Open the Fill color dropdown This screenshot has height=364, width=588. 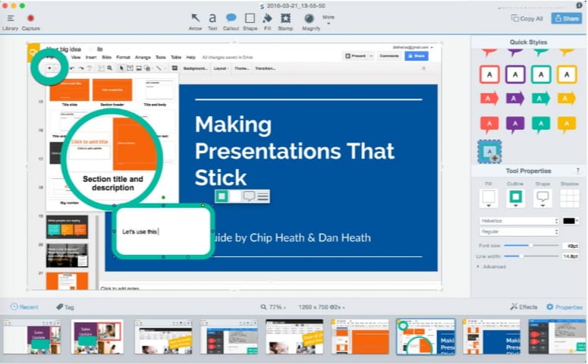489,199
